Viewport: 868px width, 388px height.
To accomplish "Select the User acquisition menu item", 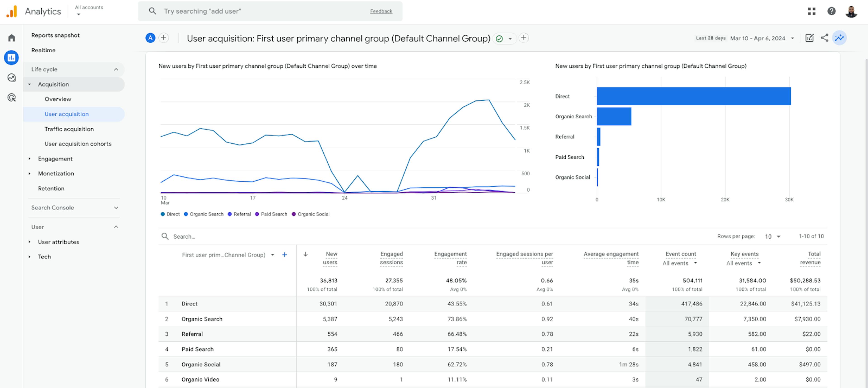I will tap(66, 114).
